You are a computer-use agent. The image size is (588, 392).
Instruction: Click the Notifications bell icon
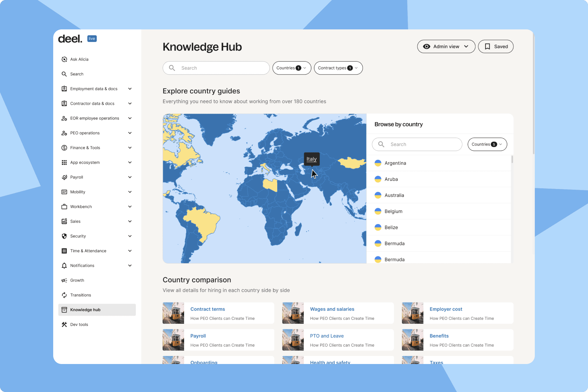click(x=64, y=265)
